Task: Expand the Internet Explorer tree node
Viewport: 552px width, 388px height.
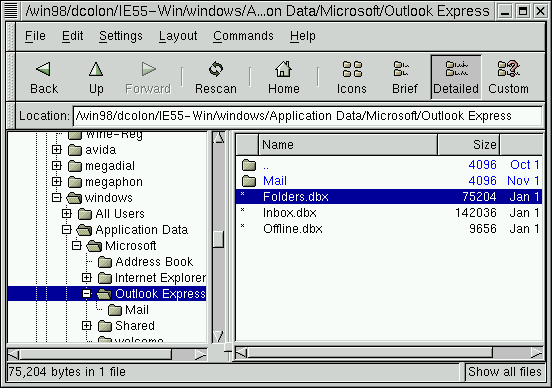Action: click(x=86, y=278)
